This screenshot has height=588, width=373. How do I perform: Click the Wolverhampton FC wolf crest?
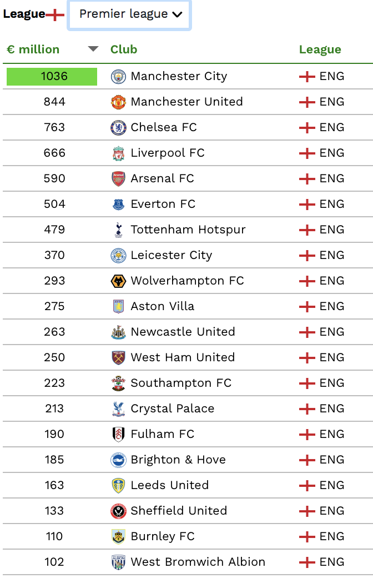(118, 281)
